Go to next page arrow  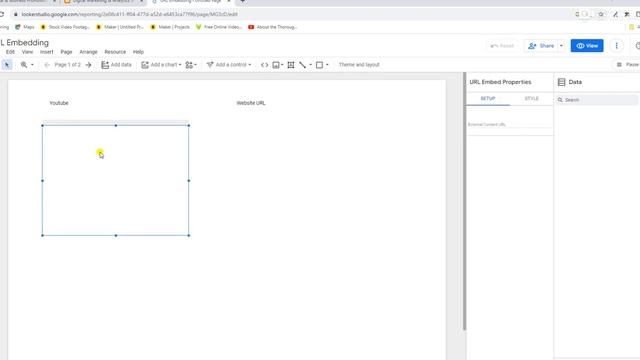(x=88, y=65)
